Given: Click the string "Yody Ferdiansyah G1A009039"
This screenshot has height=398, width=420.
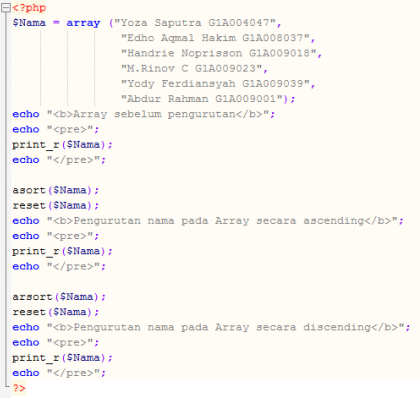Looking at the screenshot, I should (215, 84).
